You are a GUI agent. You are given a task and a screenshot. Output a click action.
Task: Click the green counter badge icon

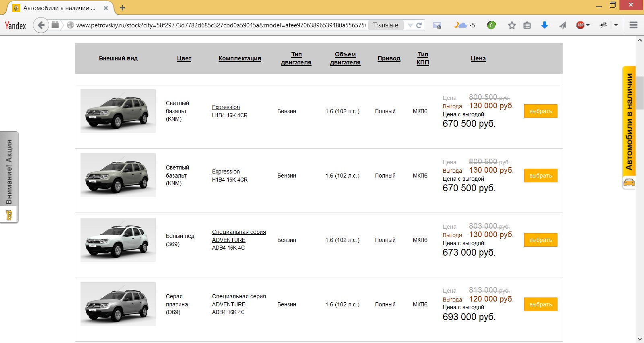point(491,25)
